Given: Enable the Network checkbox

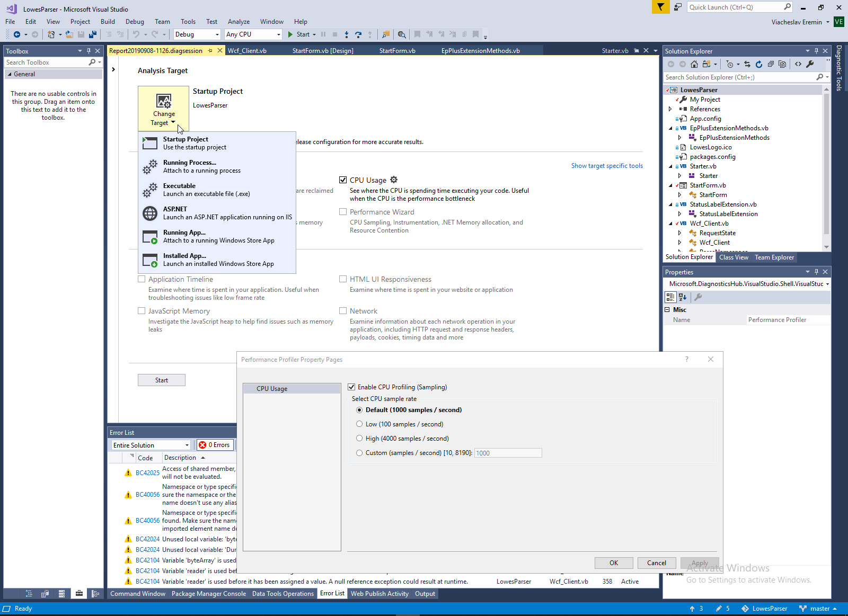Looking at the screenshot, I should tap(343, 311).
